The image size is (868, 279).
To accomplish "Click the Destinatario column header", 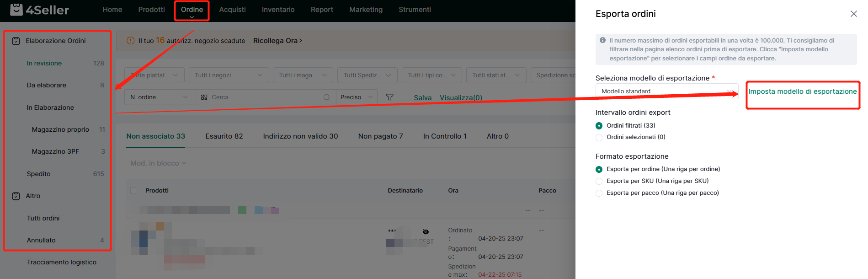I will pyautogui.click(x=405, y=191).
